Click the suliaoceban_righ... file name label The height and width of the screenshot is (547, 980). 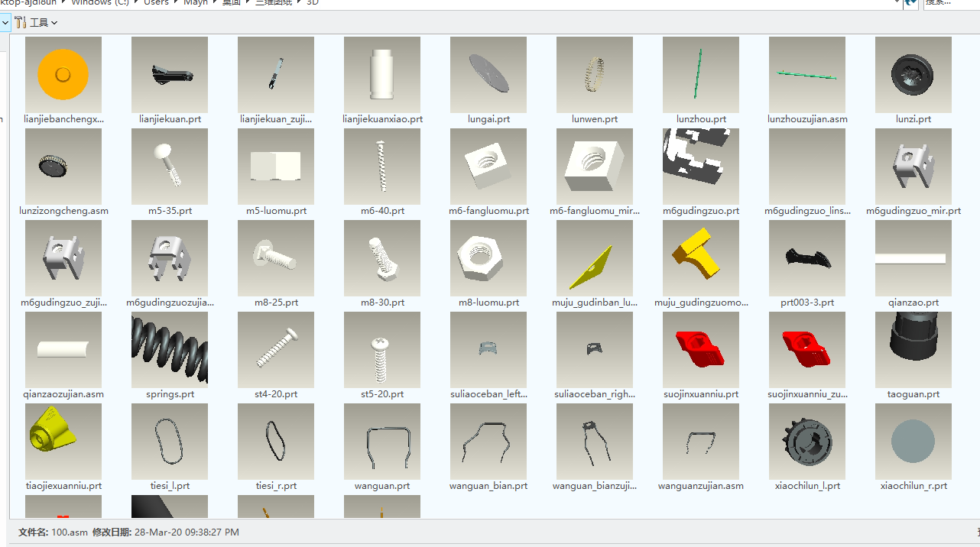pos(595,394)
